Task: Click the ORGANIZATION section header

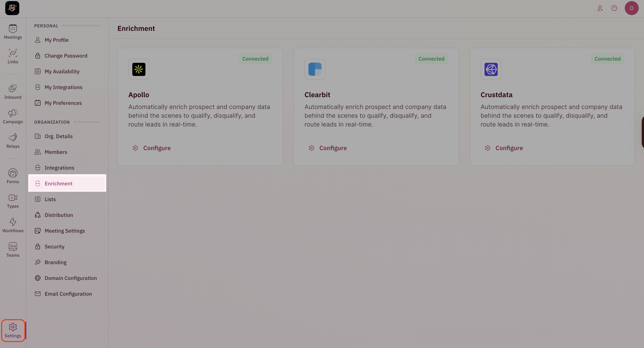Action: pyautogui.click(x=52, y=122)
